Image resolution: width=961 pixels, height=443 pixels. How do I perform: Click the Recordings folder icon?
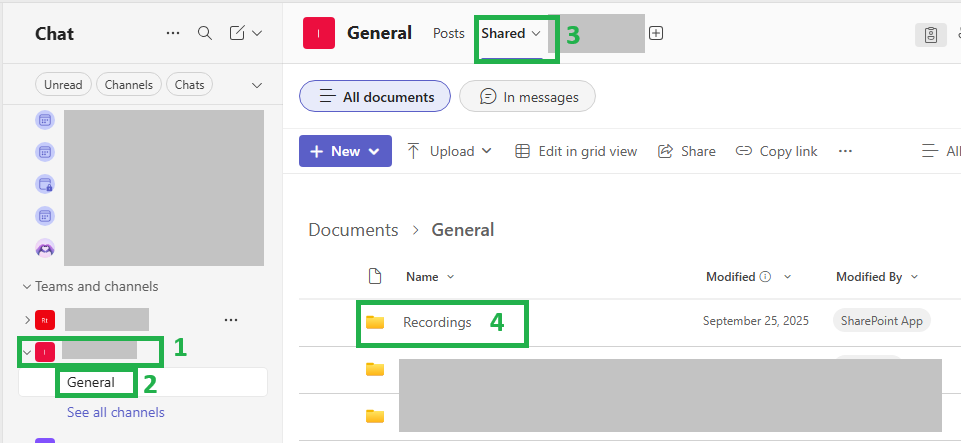374,322
